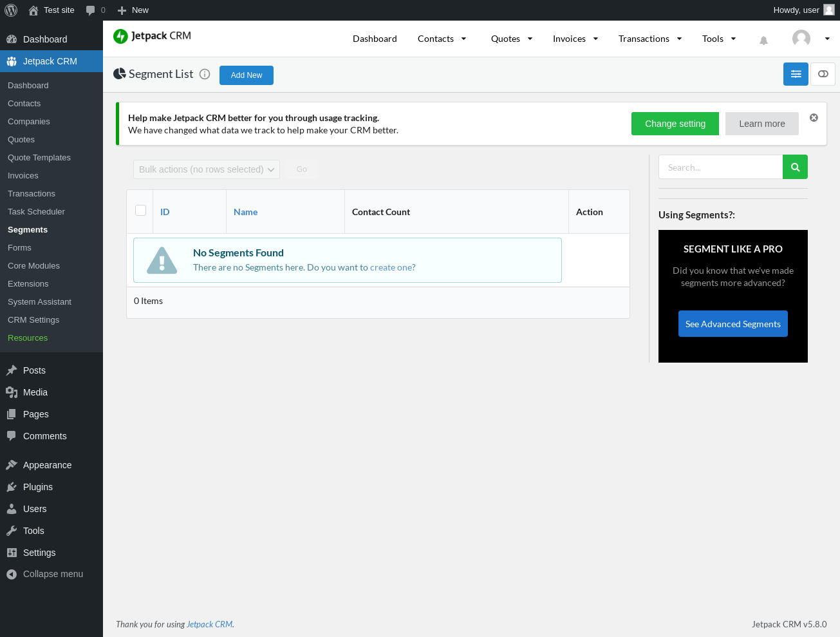Open the Bulk actions dropdown
Screen dimensions: 840x637
(207, 169)
